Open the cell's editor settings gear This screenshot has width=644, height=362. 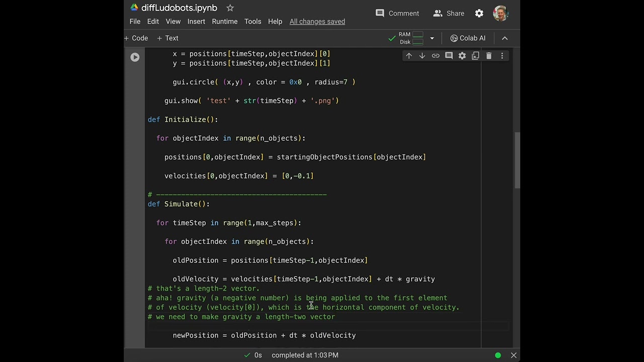(x=462, y=56)
